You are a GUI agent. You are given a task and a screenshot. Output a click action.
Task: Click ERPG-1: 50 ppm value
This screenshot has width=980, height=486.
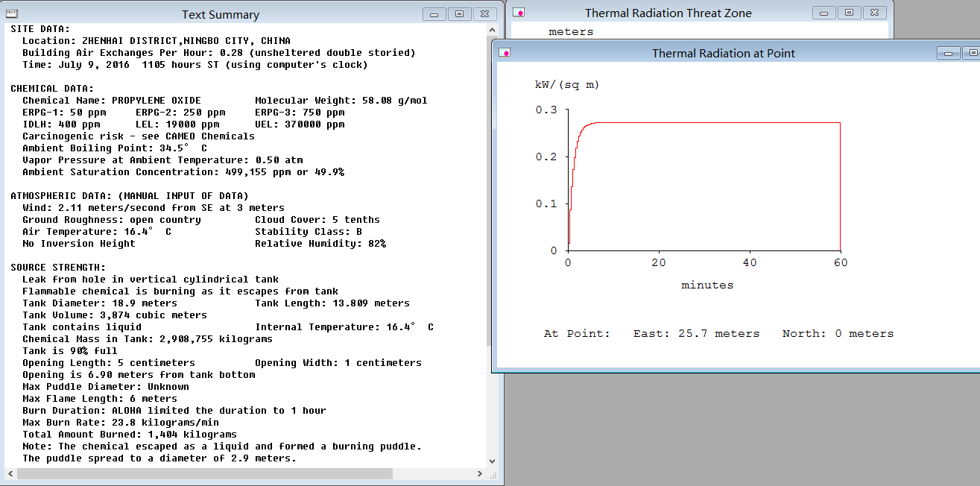(64, 112)
